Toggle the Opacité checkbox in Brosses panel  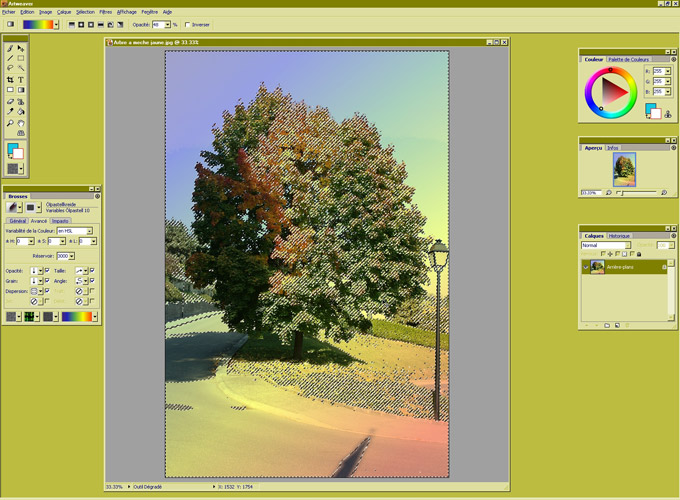47,270
